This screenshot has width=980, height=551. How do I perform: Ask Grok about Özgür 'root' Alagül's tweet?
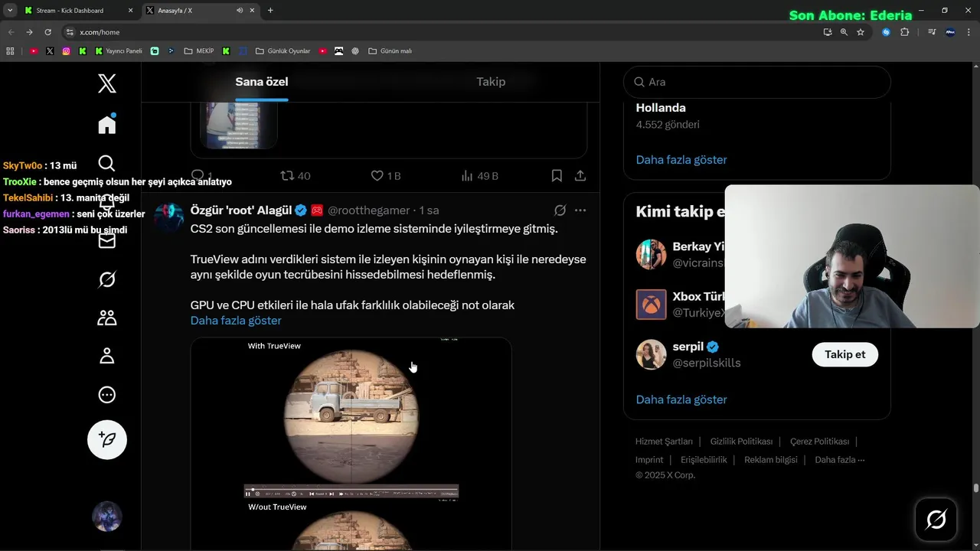click(560, 210)
